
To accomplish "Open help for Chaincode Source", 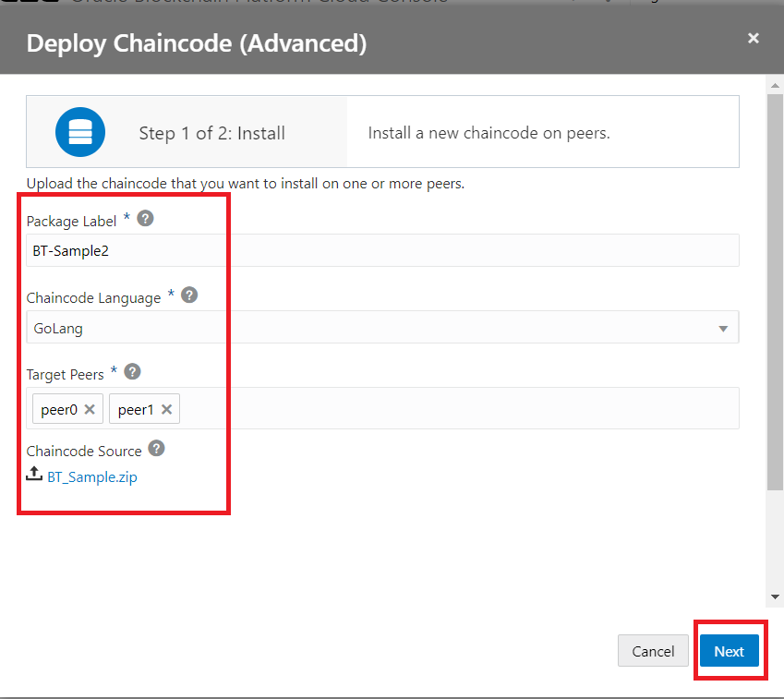I will click(155, 449).
